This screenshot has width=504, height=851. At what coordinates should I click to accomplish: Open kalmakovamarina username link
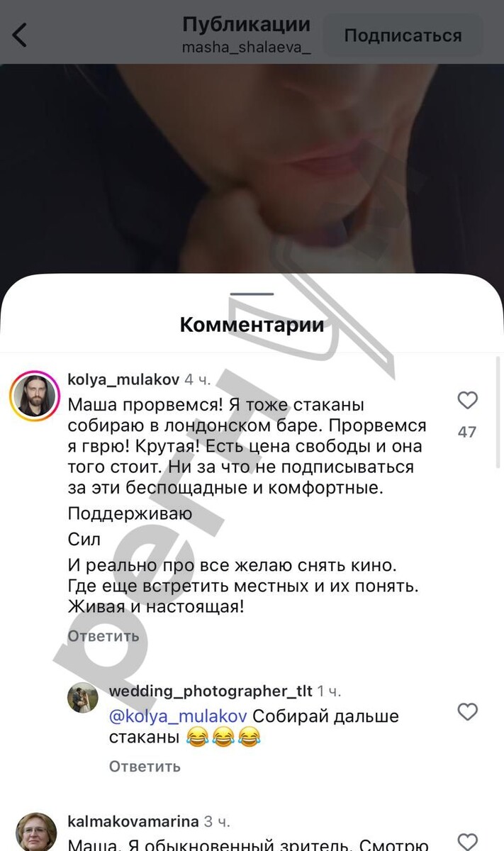point(133,822)
